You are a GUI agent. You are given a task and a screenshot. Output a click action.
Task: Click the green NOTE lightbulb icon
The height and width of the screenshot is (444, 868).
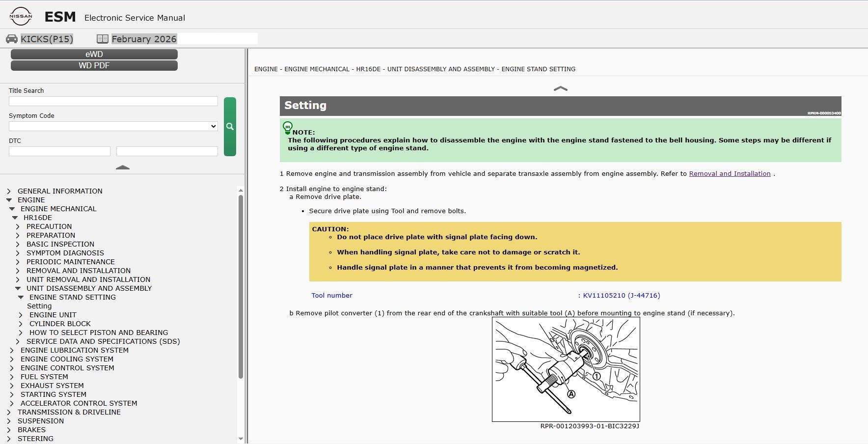coord(288,128)
